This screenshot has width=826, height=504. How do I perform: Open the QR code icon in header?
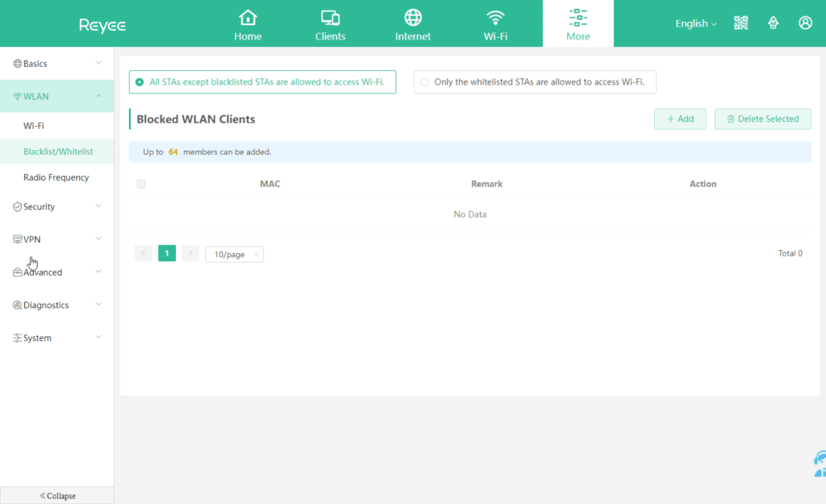pyautogui.click(x=740, y=23)
